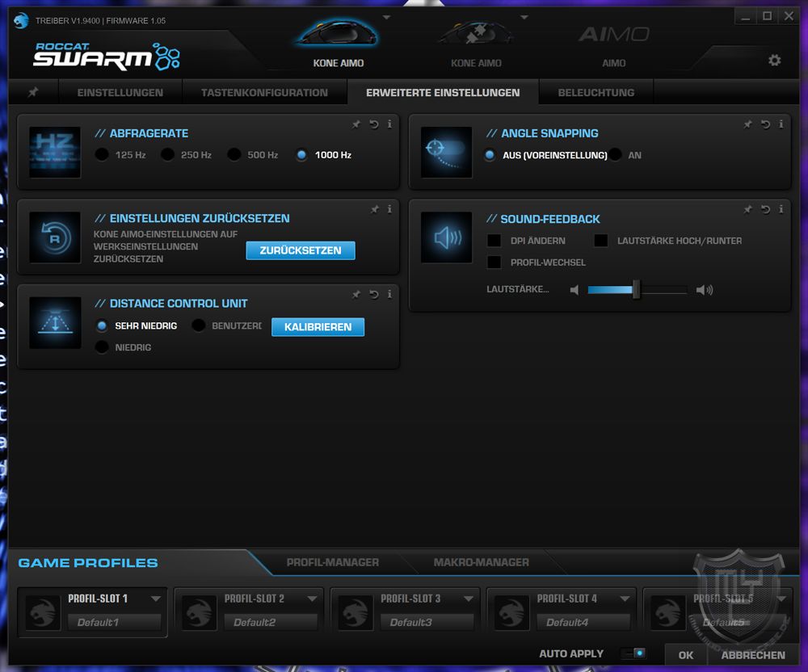Expand the second KONE AIMO device arrow
Screen dimensions: 808x672
524,18
